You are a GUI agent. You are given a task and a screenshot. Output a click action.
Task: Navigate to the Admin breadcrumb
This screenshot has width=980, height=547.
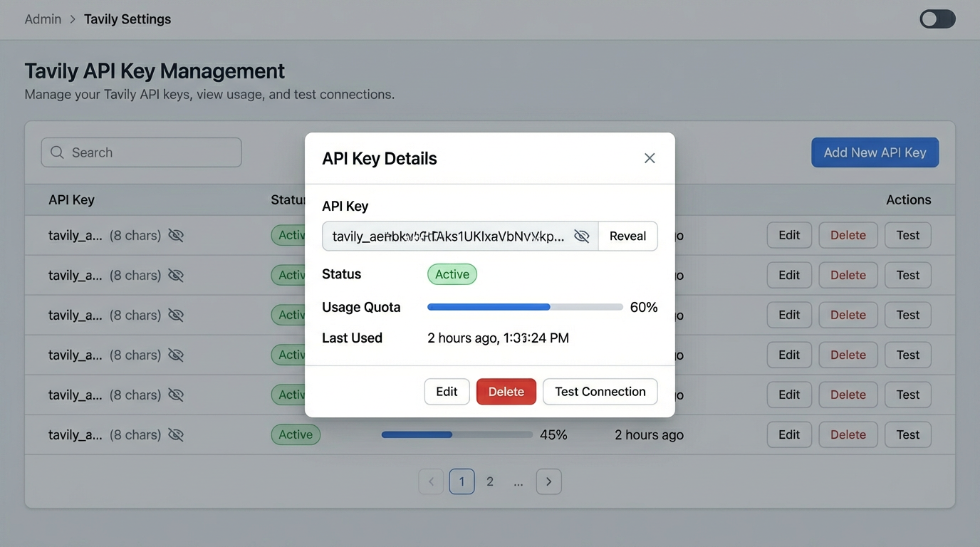(43, 19)
